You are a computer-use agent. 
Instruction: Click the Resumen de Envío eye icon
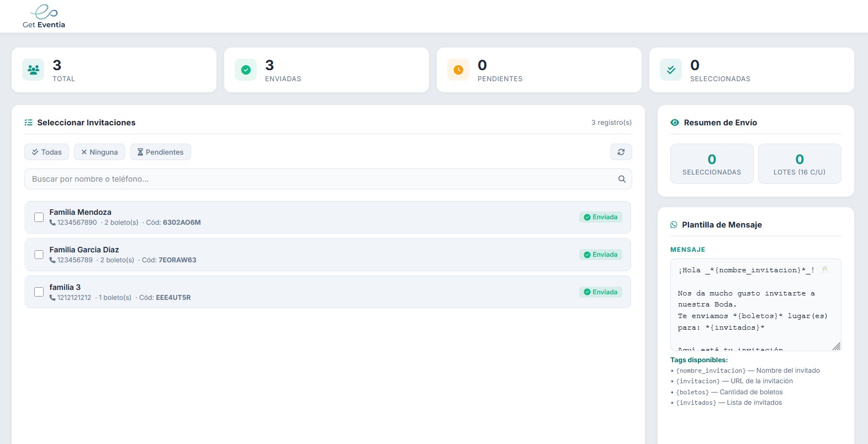[x=675, y=123]
